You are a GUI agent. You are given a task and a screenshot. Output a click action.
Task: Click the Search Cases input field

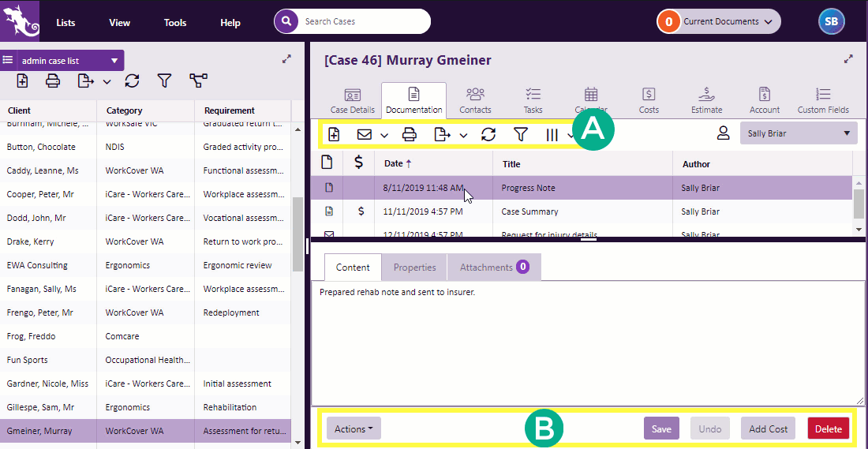click(363, 21)
